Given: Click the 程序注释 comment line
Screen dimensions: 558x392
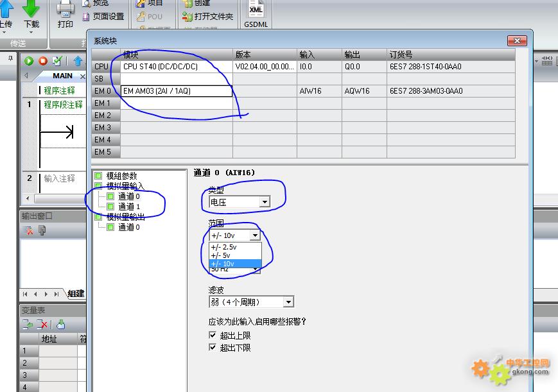Looking at the screenshot, I should (60, 90).
